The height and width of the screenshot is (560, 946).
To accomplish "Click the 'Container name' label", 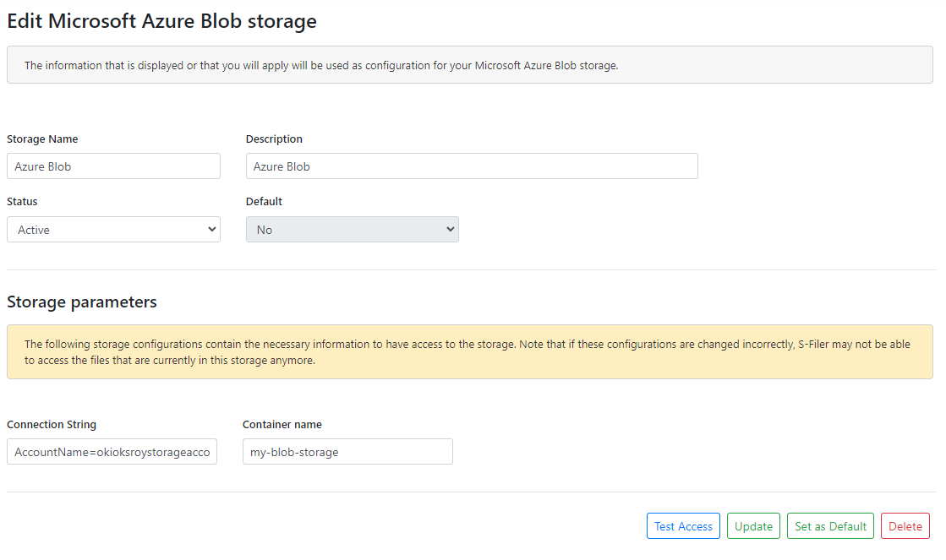I will click(282, 424).
